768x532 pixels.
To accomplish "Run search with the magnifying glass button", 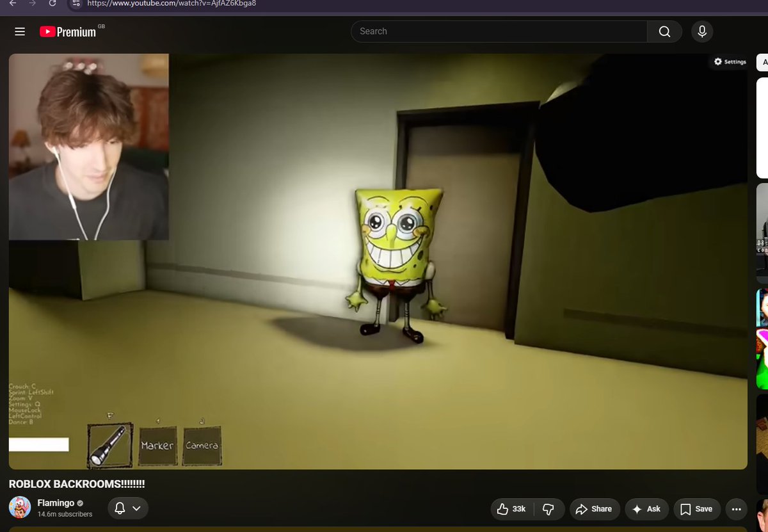I will coord(664,31).
